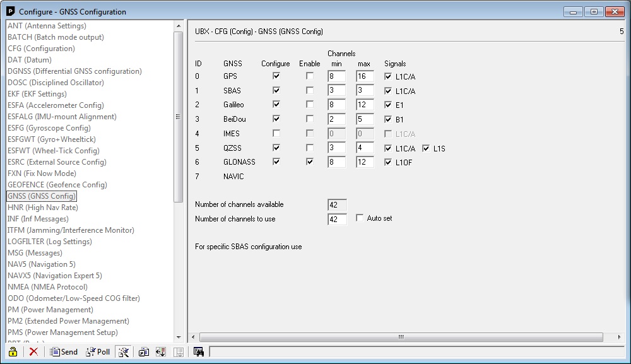The height and width of the screenshot is (364, 631).
Task: Click the icon right of the autopolling button
Action: tap(144, 352)
